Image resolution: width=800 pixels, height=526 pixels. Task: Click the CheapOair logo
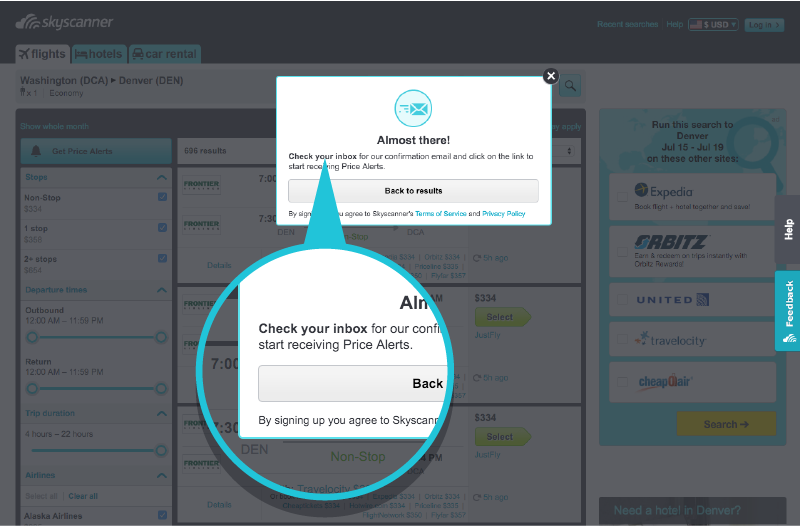(665, 381)
